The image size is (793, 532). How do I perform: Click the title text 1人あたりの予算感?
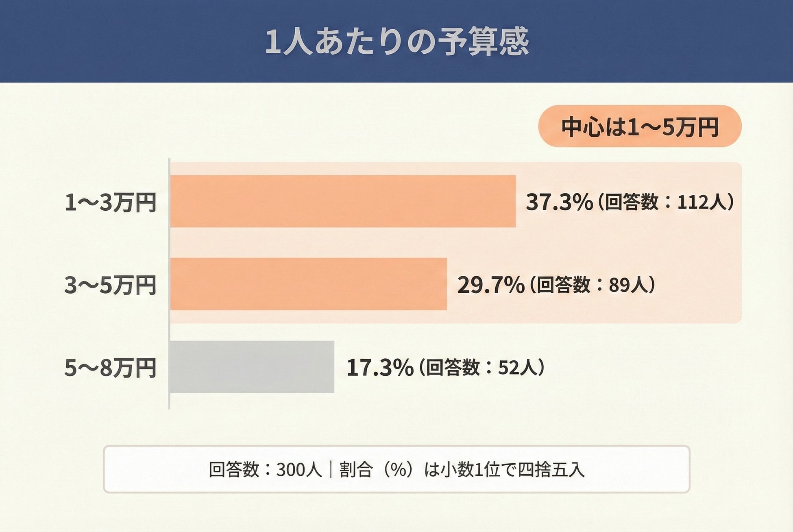(396, 41)
